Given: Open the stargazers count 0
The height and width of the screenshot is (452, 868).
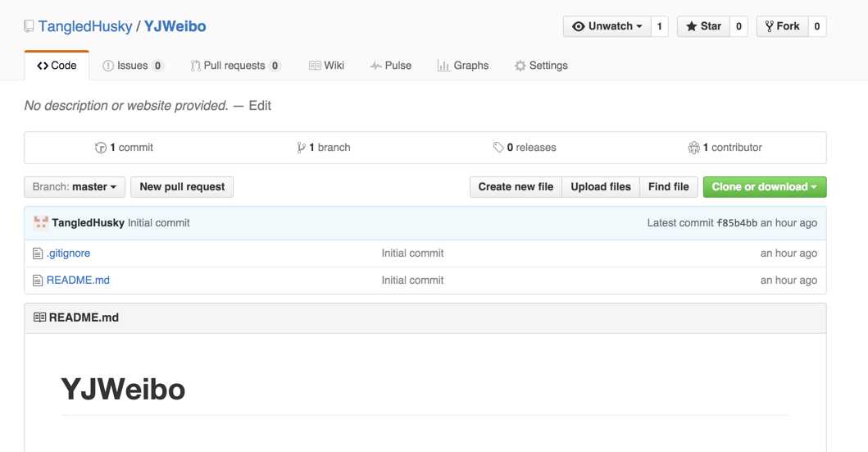Looking at the screenshot, I should point(738,26).
